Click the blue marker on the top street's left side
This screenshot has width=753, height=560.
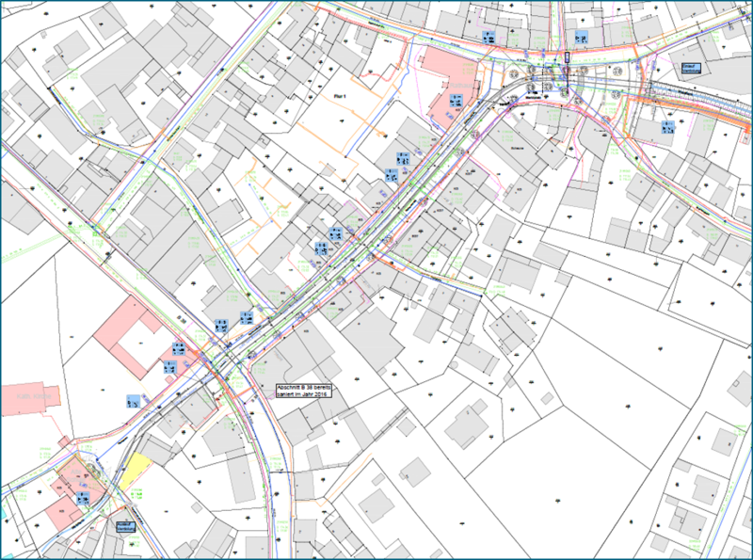[x=489, y=37]
